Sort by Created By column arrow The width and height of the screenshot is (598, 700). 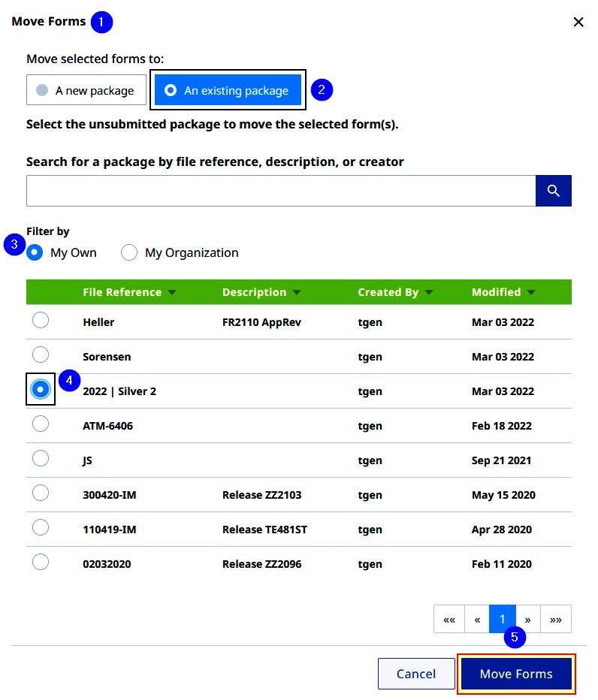click(429, 292)
